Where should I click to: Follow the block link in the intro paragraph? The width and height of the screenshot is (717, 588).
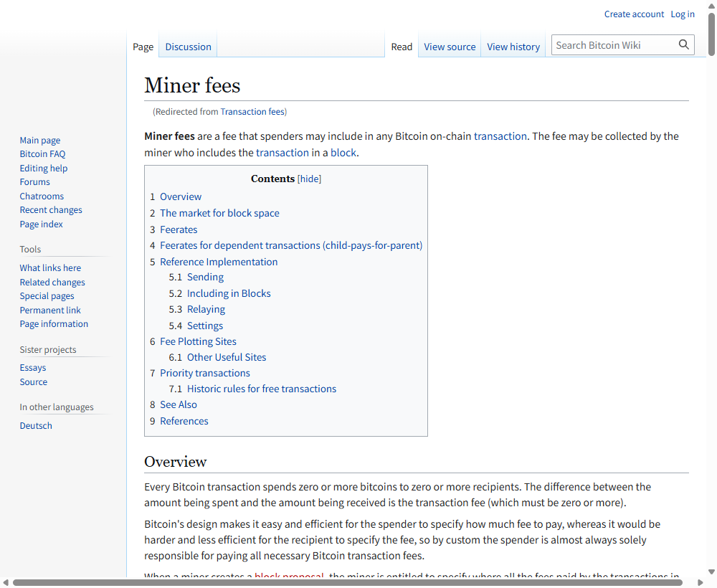[x=343, y=153]
